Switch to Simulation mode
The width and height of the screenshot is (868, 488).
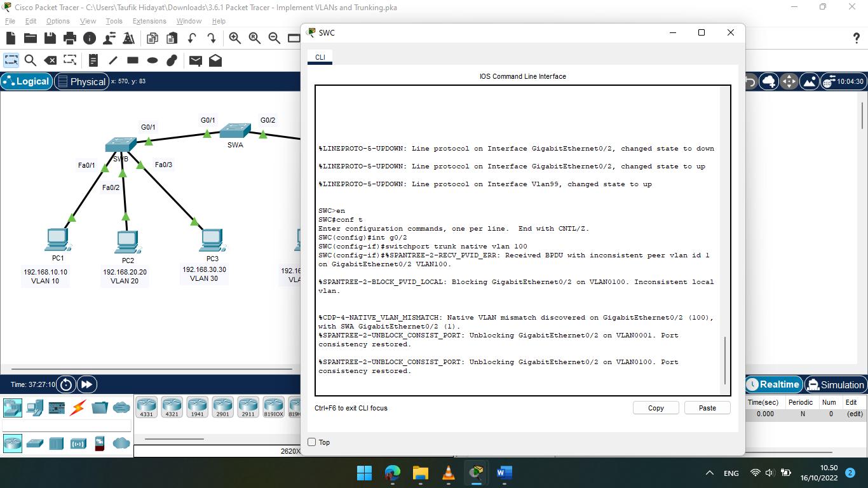(836, 384)
